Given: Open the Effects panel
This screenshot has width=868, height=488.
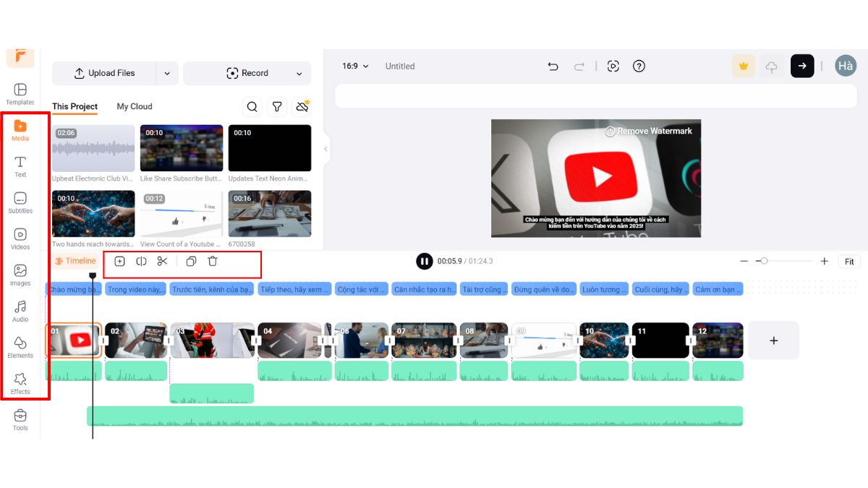Looking at the screenshot, I should pos(20,383).
